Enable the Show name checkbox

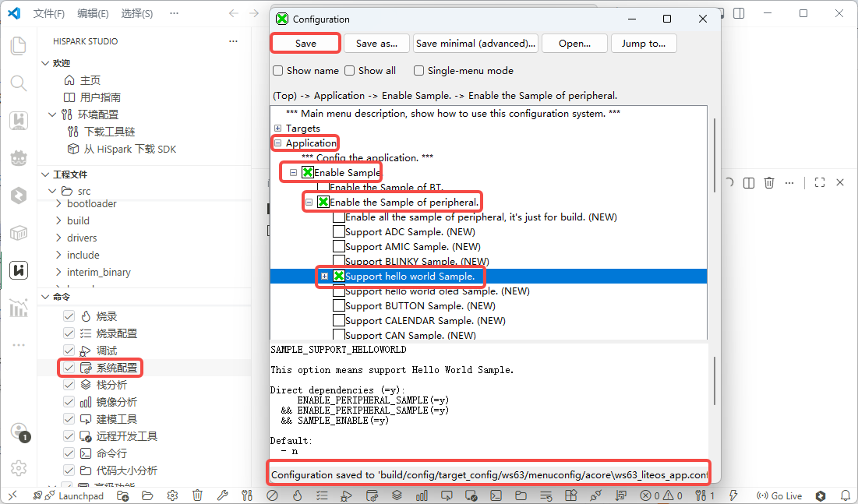tap(278, 71)
